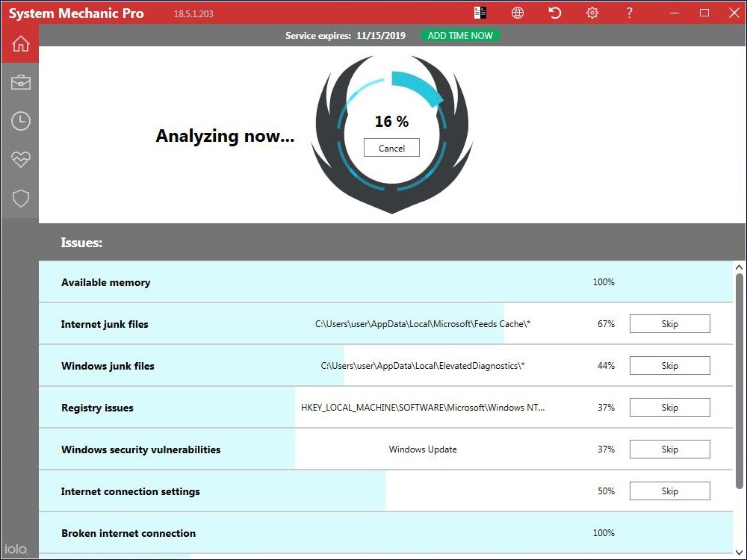This screenshot has height=560, width=747.
Task: Select the Available memory issue row
Action: pyautogui.click(x=299, y=282)
